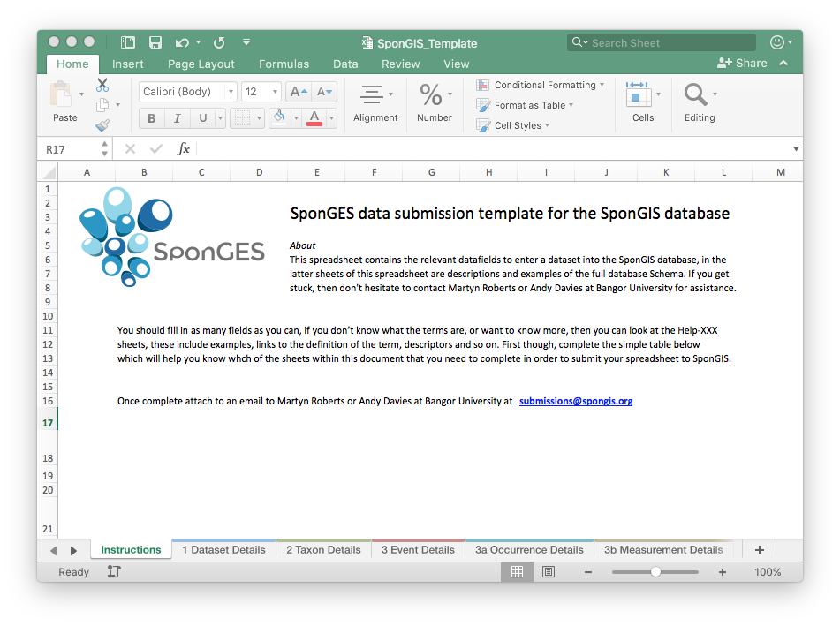Decrease font size with A-down icon
840x626 pixels.
[x=324, y=92]
